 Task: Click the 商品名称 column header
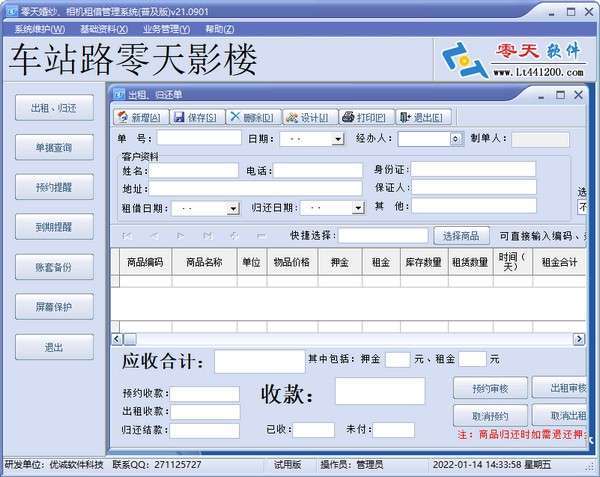(x=205, y=262)
